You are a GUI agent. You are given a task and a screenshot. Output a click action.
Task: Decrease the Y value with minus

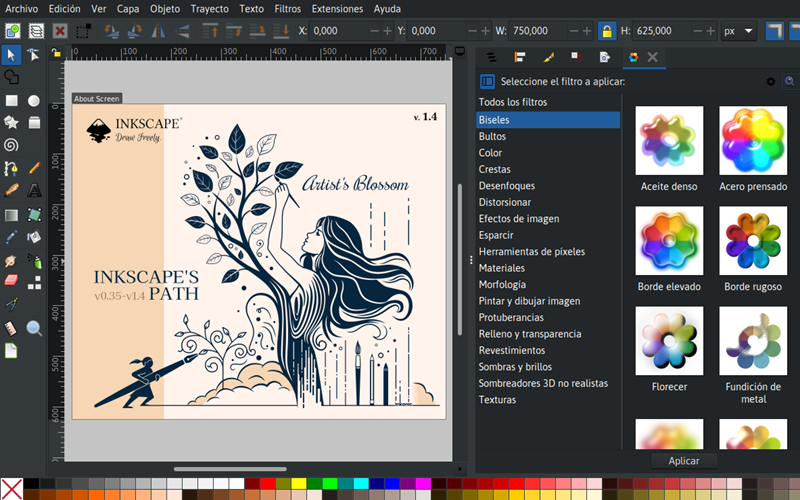[x=472, y=31]
